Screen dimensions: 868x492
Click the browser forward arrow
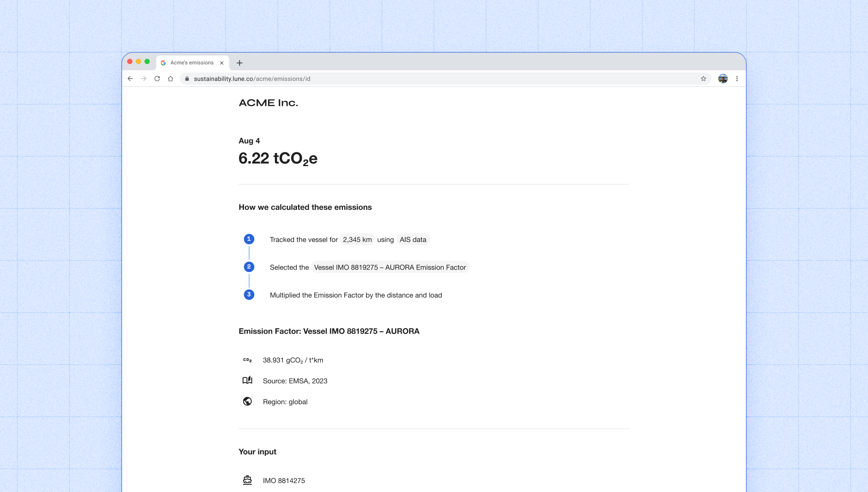pos(144,79)
